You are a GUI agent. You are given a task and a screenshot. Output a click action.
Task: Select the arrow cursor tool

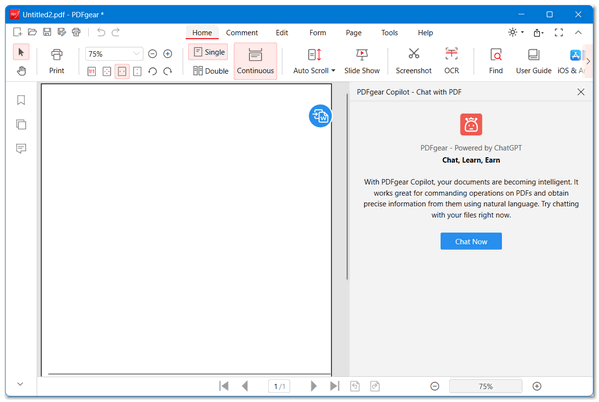[x=21, y=52]
